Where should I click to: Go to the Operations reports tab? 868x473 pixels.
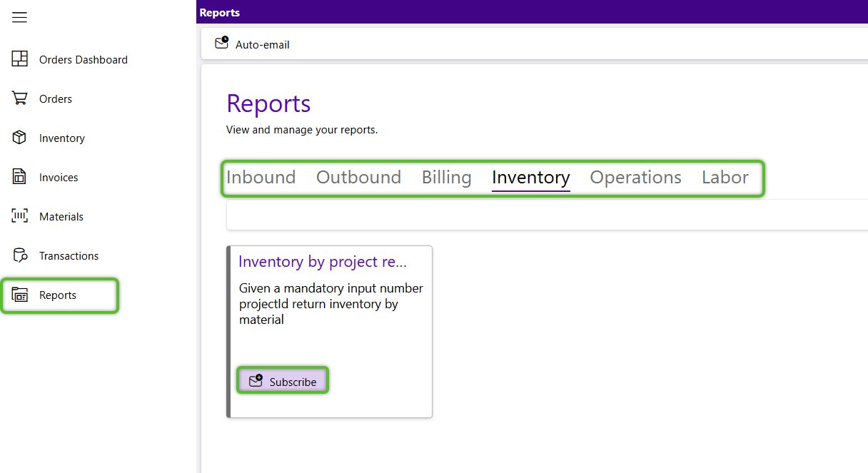pyautogui.click(x=635, y=178)
